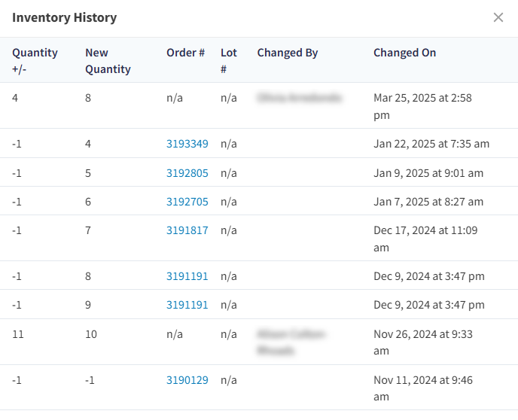518x420 pixels.
Task: View order 3190129
Action: (187, 380)
